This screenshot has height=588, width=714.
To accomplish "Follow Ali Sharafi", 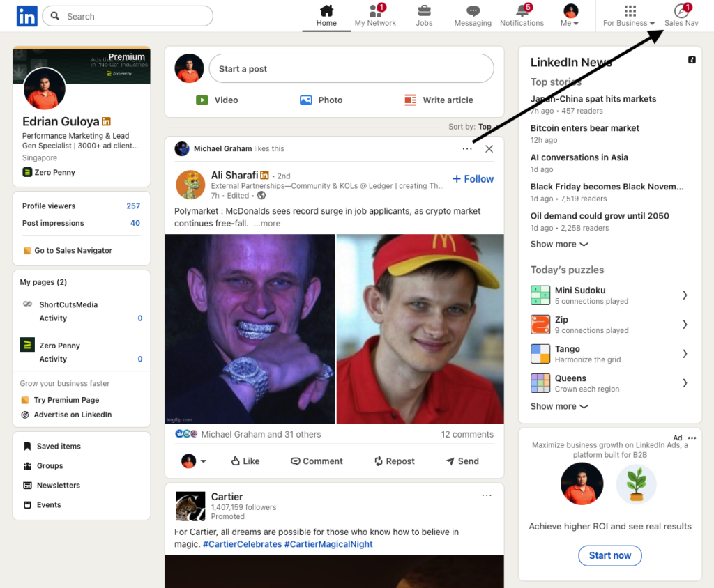I will click(x=473, y=179).
